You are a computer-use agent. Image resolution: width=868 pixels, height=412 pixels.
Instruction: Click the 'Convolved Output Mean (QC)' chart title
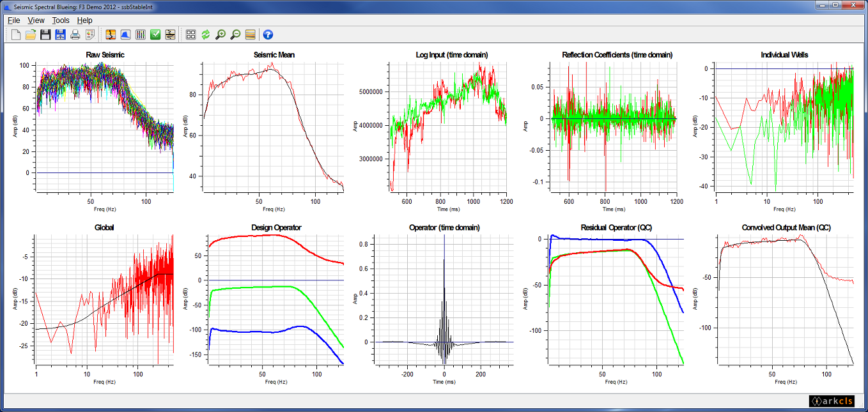point(786,227)
